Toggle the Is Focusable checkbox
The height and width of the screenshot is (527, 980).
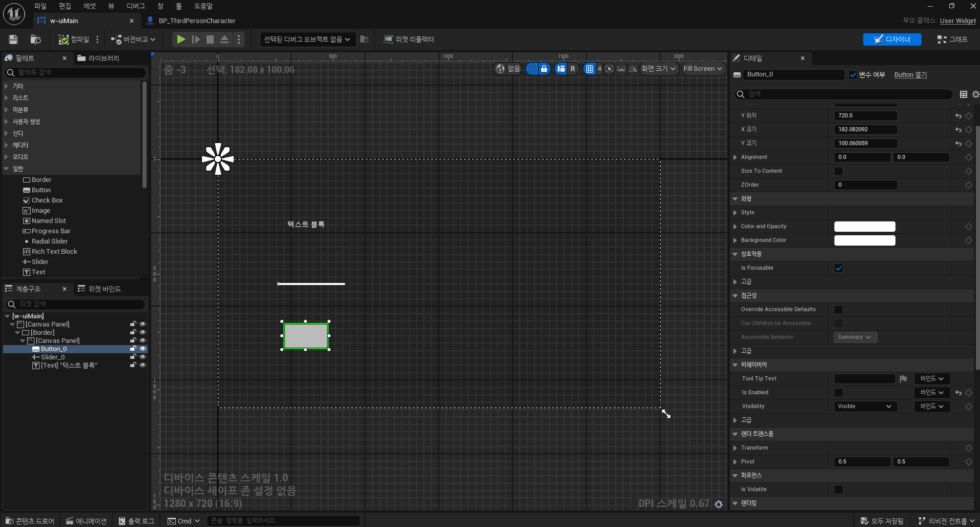coord(839,268)
